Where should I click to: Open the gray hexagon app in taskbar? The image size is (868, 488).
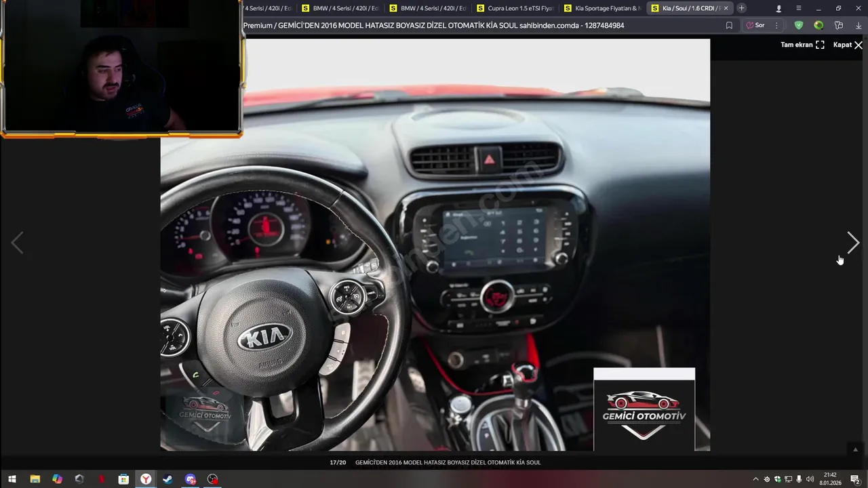coord(79,479)
